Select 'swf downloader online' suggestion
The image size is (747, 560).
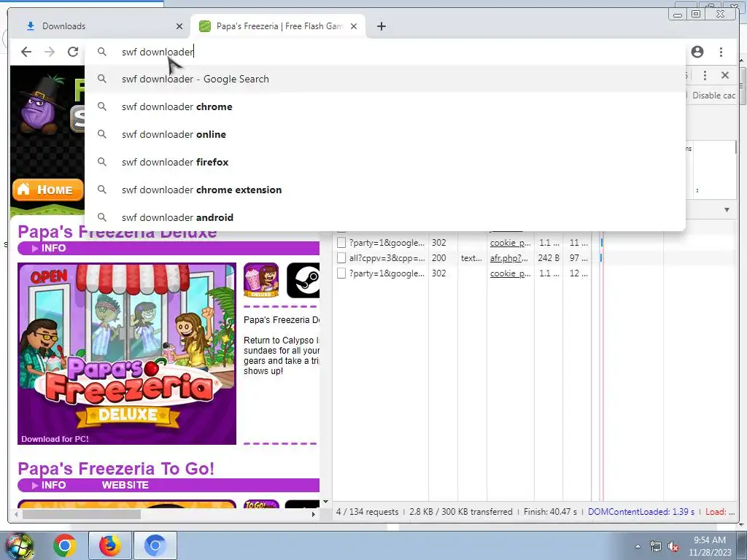coord(385,134)
